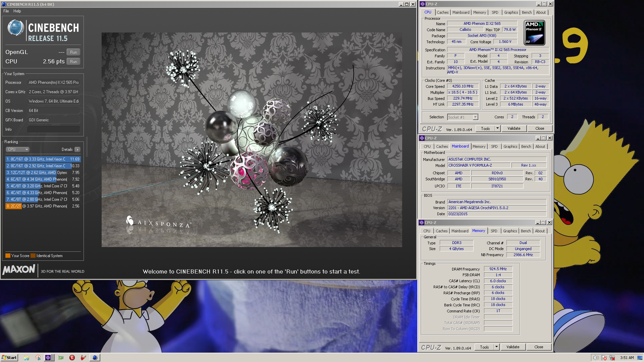Open Graphics tab in bottom Memory CPU-Z window
The image size is (644, 362).
tap(510, 231)
